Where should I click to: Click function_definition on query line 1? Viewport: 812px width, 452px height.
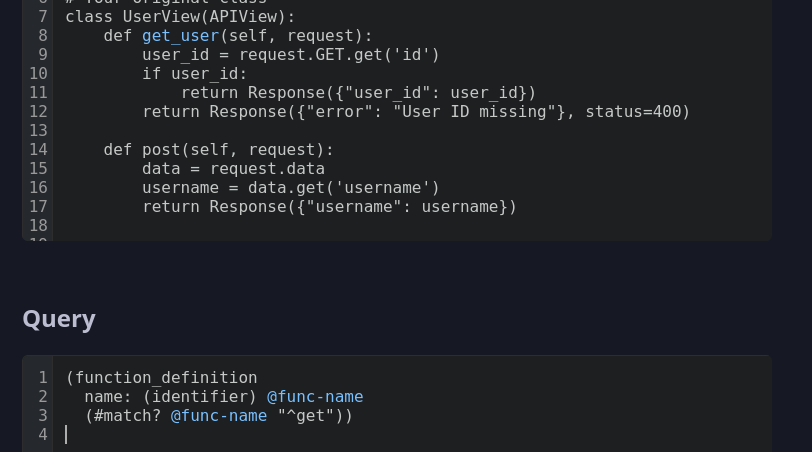[166, 377]
